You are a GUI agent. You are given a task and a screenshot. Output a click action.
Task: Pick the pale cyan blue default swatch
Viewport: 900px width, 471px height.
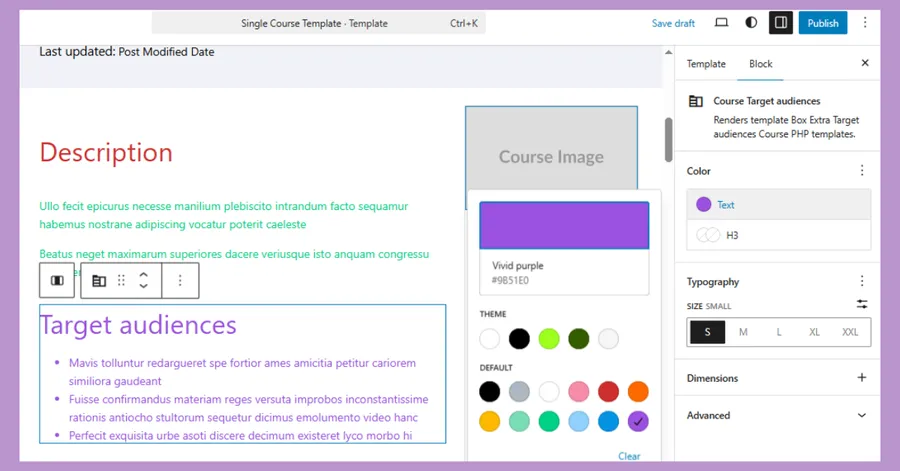[579, 422]
